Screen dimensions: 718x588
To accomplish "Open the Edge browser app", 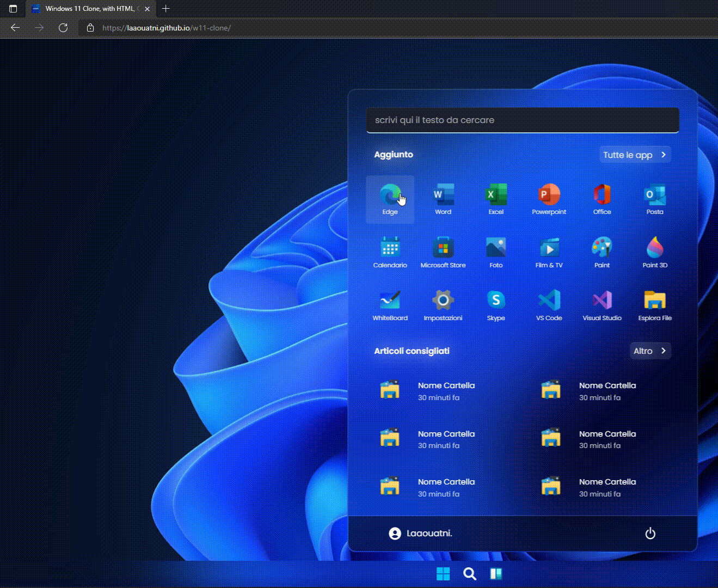I will pos(390,199).
